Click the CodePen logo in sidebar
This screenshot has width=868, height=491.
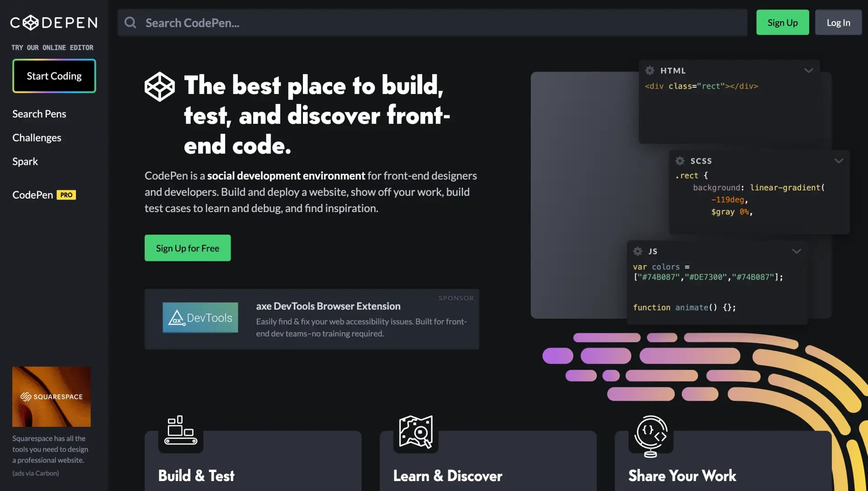(54, 23)
